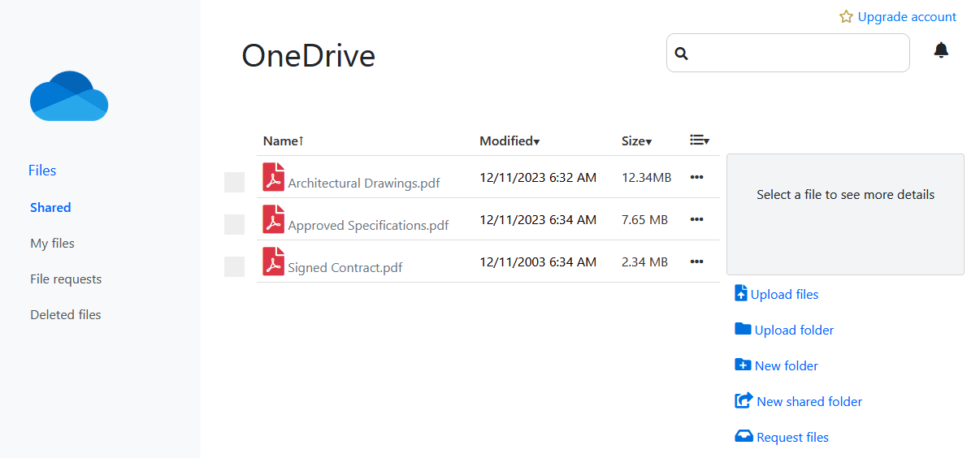
Task: Click the Upload folder link
Action: (x=794, y=330)
